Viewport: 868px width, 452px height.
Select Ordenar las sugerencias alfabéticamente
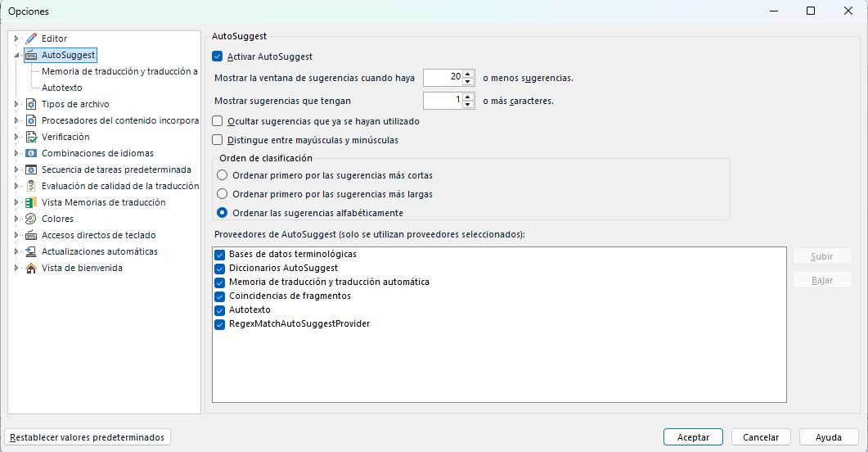click(x=222, y=213)
